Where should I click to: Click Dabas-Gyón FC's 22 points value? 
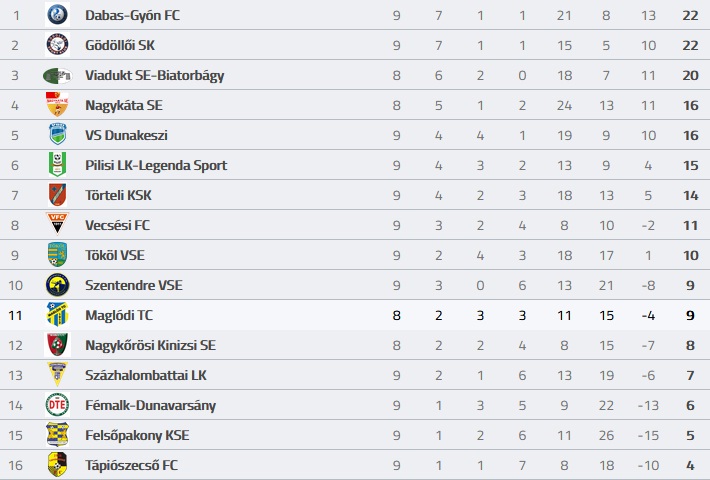point(690,15)
